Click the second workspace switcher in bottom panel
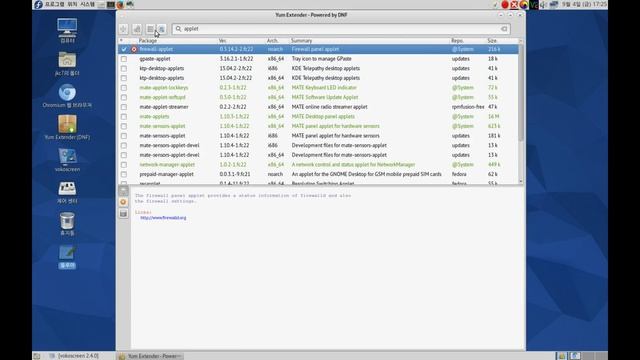Image resolution: width=640 pixels, height=360 pixels. point(575,356)
